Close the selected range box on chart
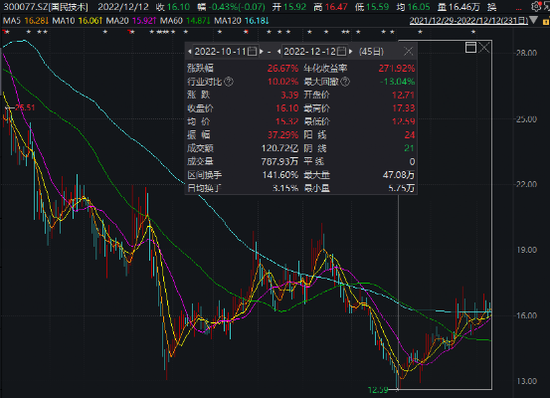 point(484,47)
